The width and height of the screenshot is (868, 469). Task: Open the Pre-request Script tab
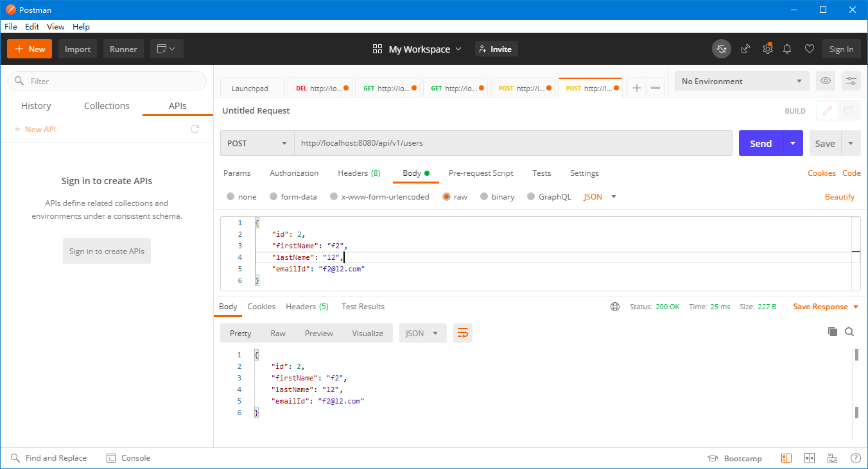click(481, 173)
